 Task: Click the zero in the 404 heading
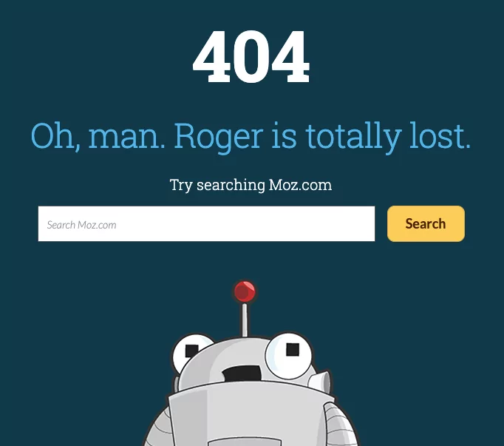[251, 57]
